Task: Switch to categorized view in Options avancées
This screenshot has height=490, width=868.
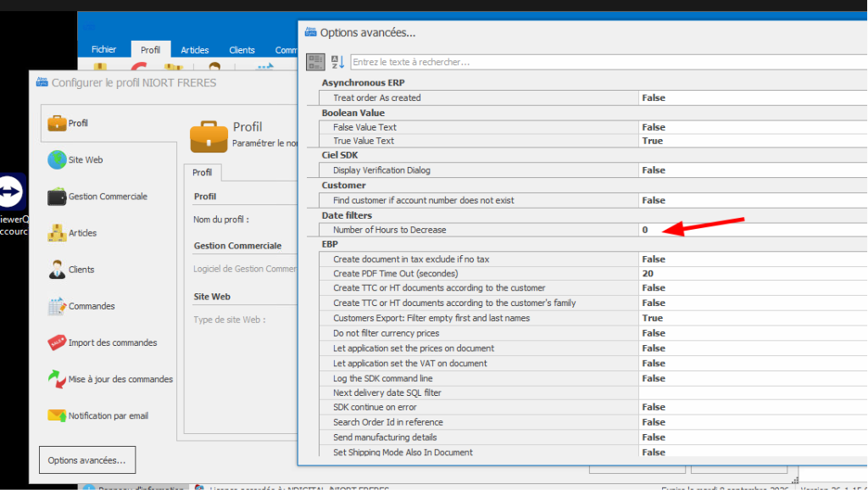Action: pos(315,62)
